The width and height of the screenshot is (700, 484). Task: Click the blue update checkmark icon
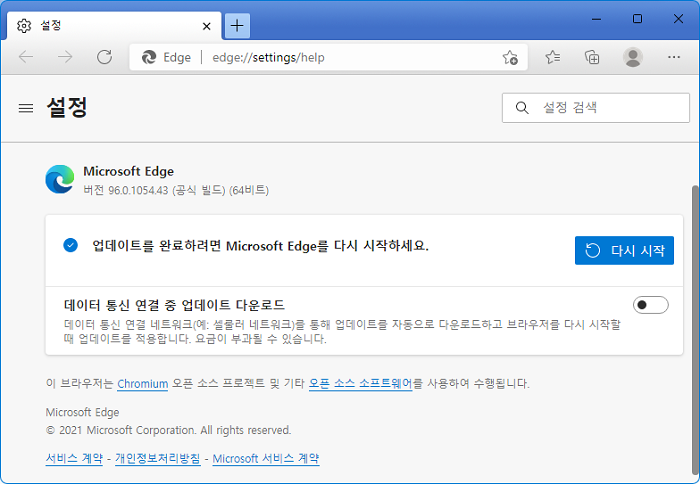click(71, 245)
